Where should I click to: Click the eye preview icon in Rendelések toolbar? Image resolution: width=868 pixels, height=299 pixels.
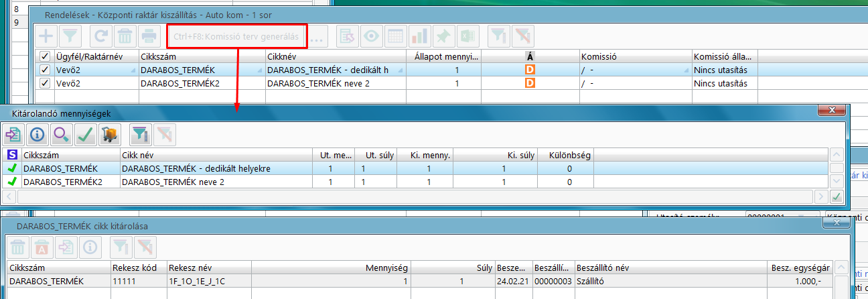(371, 36)
